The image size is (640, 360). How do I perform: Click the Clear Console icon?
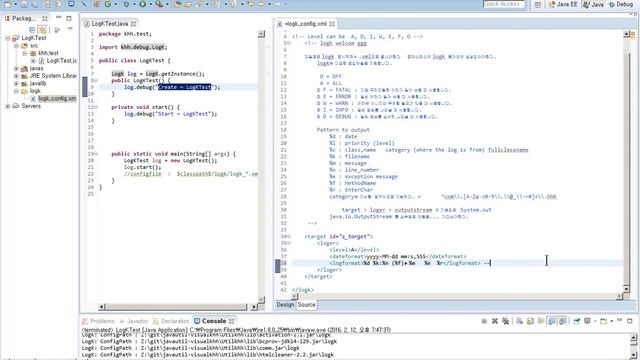coord(520,321)
